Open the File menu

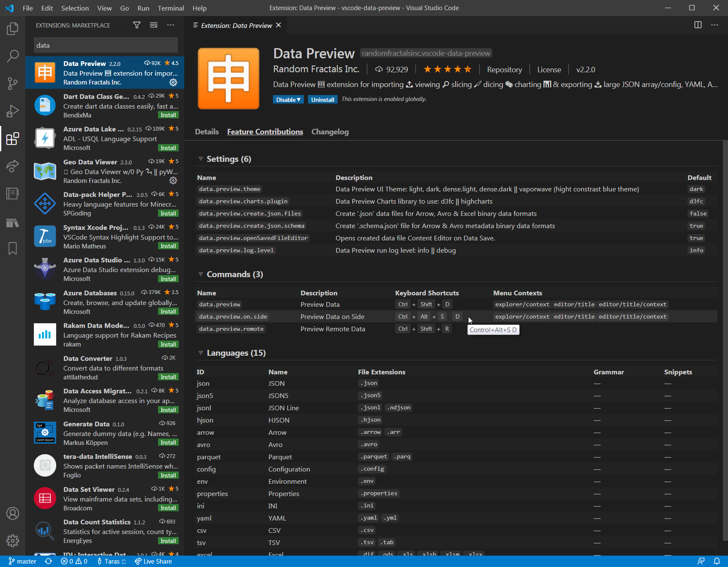pyautogui.click(x=28, y=8)
